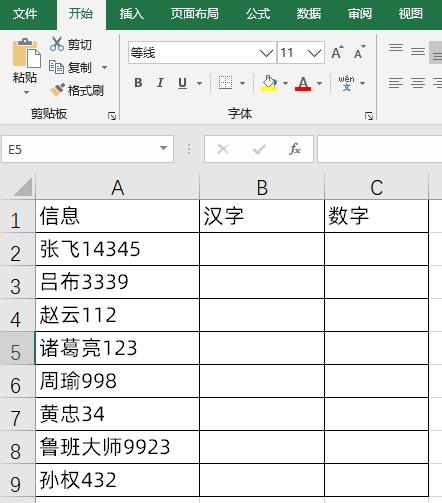Decrease font size with smaller A
442x503 pixels.
359,52
